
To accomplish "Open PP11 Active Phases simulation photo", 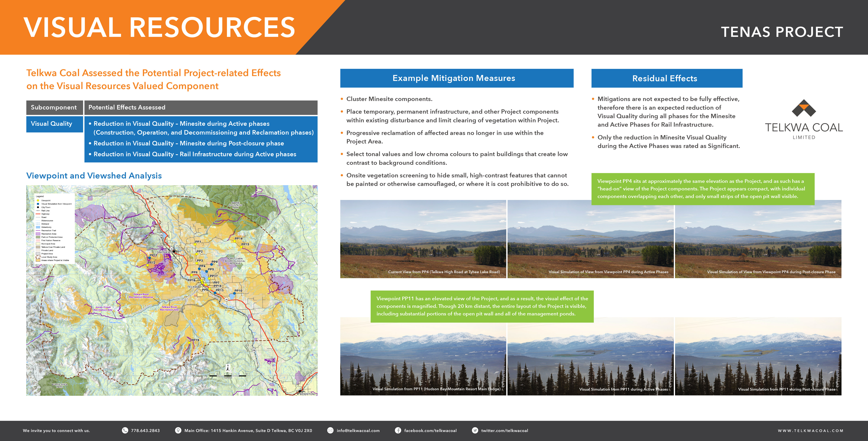I will (590, 358).
